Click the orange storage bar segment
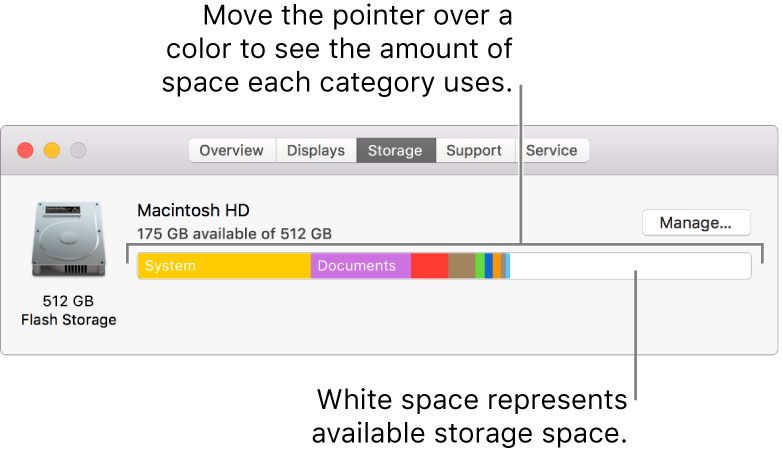 497,266
